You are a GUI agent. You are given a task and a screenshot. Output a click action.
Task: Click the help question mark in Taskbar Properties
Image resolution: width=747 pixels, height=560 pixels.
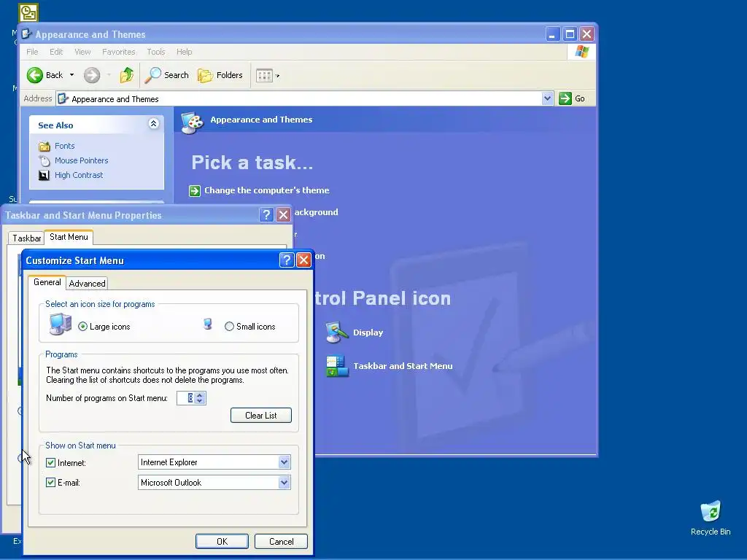point(266,215)
